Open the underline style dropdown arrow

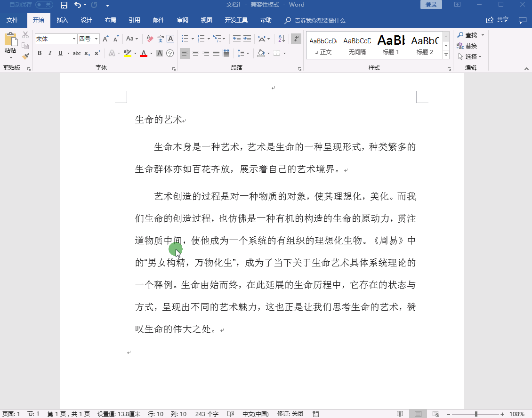68,53
